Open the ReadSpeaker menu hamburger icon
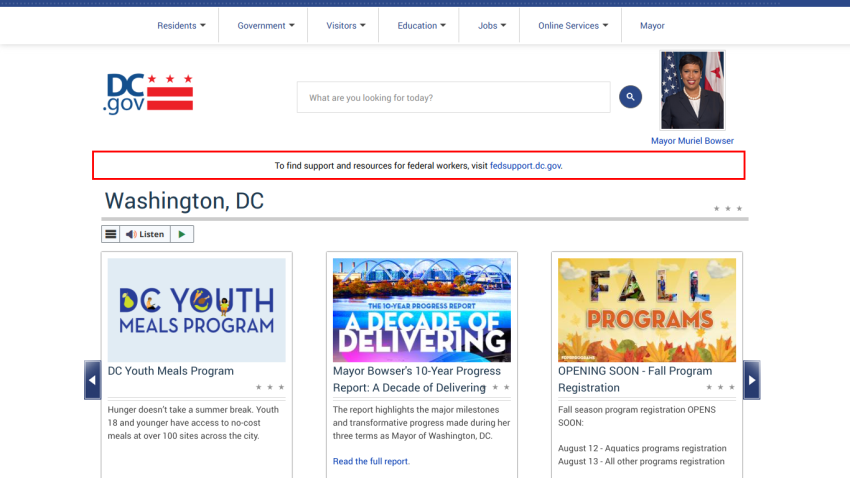The width and height of the screenshot is (850, 478). pyautogui.click(x=111, y=234)
